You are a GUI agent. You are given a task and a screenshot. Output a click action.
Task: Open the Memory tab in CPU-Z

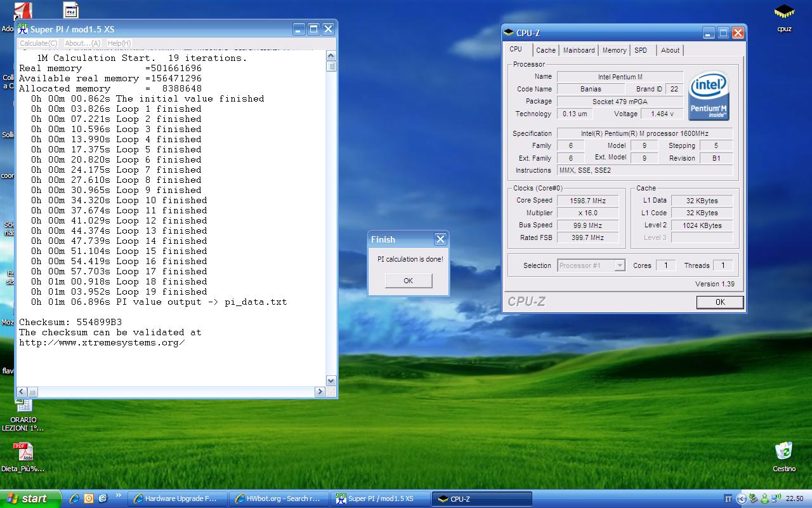[614, 50]
